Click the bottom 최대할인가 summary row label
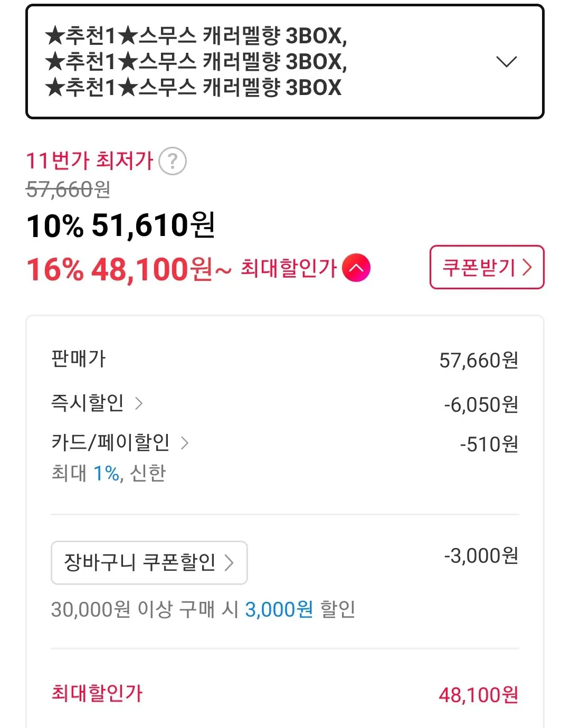Screen dimensions: 570x728 (97, 693)
